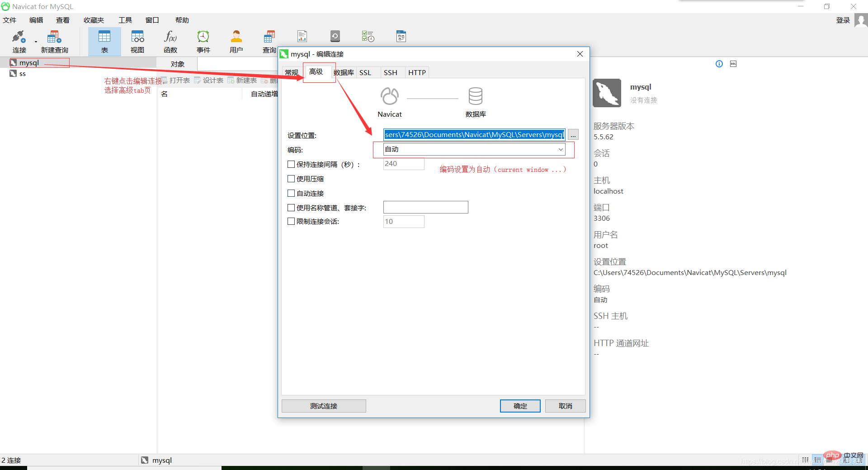Open the 文件 menu
The width and height of the screenshot is (868, 470).
click(x=9, y=20)
